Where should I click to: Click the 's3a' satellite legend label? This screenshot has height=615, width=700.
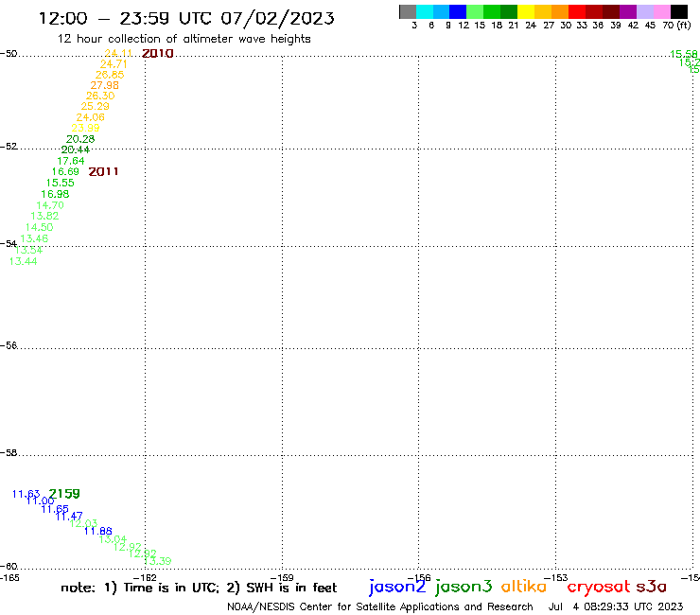pyautogui.click(x=652, y=587)
